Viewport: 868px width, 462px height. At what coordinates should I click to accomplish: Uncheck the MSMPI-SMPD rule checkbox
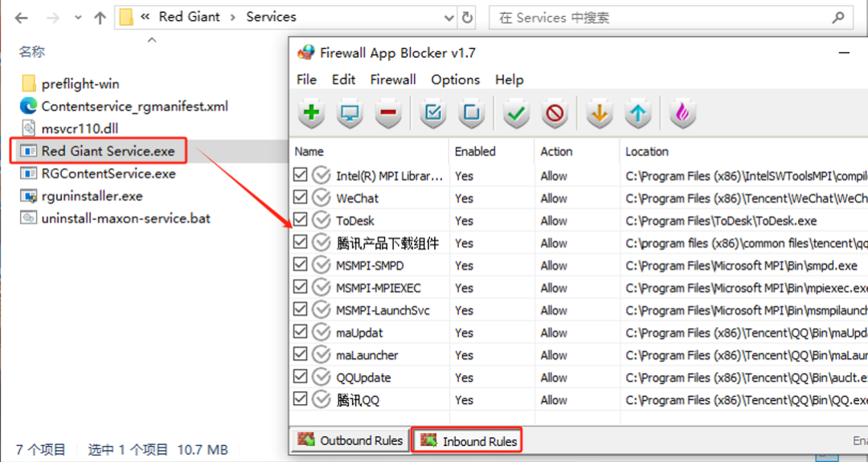[300, 264]
